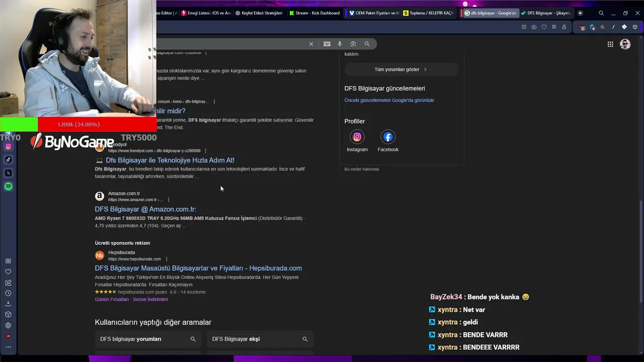Search by image with Google Lens icon
The image size is (644, 362).
(x=353, y=44)
